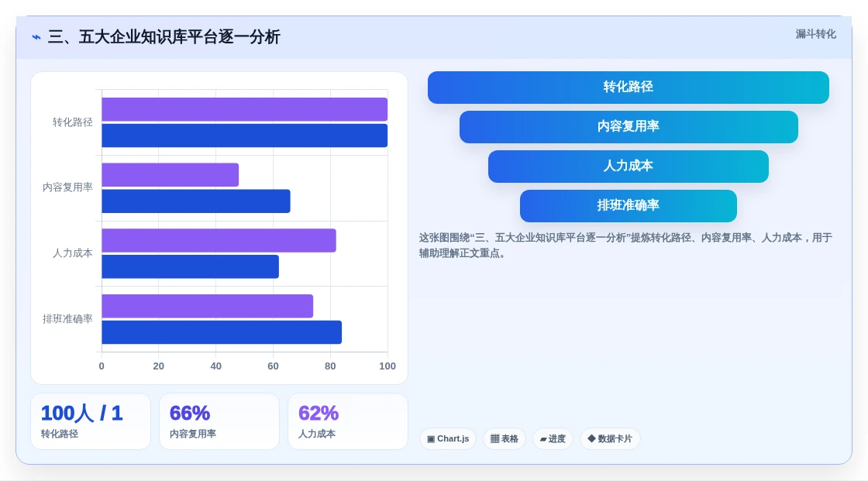Click the x-axis tick value 20

coord(158,366)
